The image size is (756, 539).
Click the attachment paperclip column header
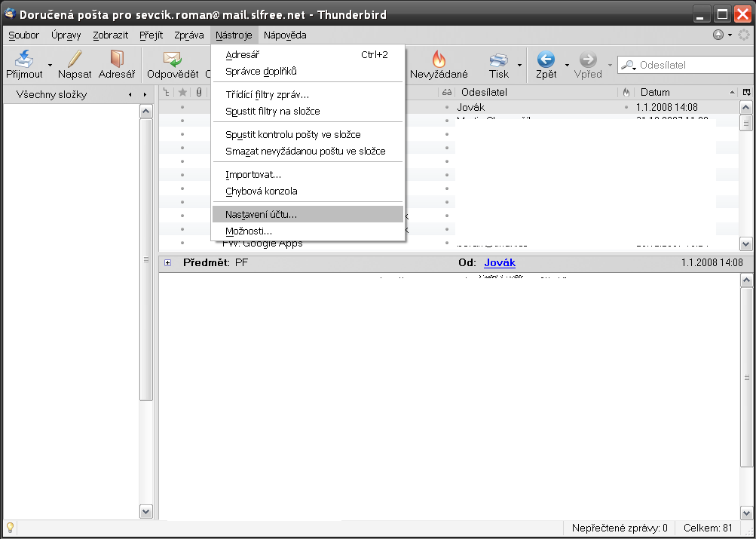click(x=199, y=92)
